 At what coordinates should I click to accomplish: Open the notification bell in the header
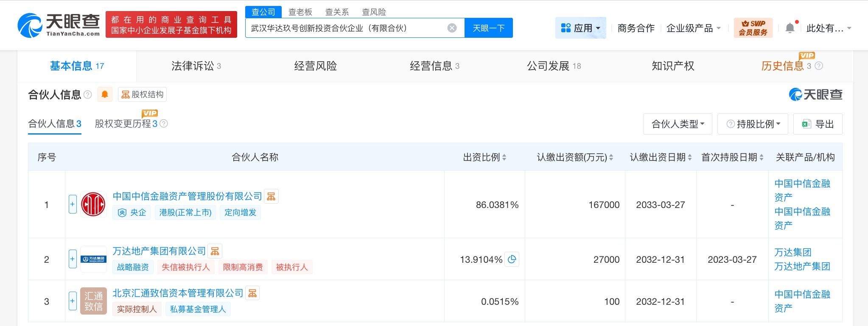point(790,28)
